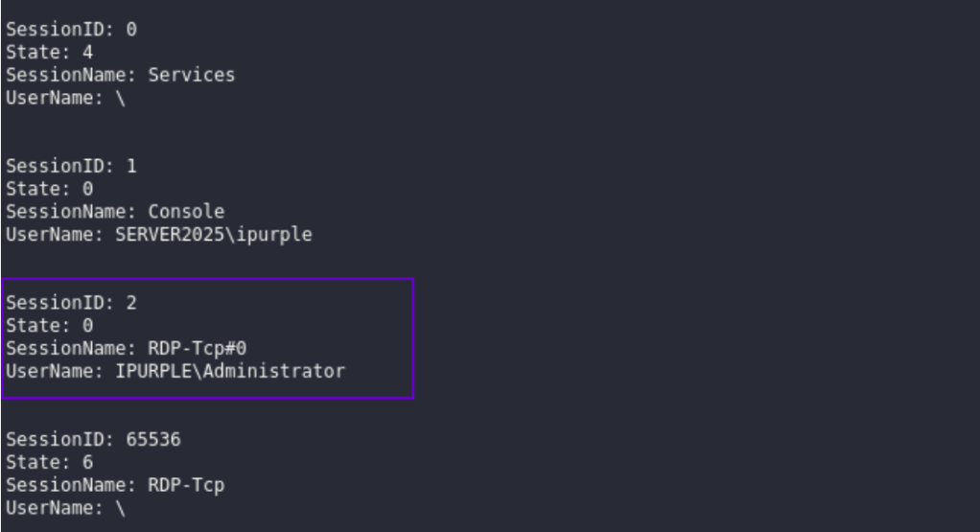This screenshot has height=532, width=980.
Task: Click the "State: 6" text
Action: point(49,462)
